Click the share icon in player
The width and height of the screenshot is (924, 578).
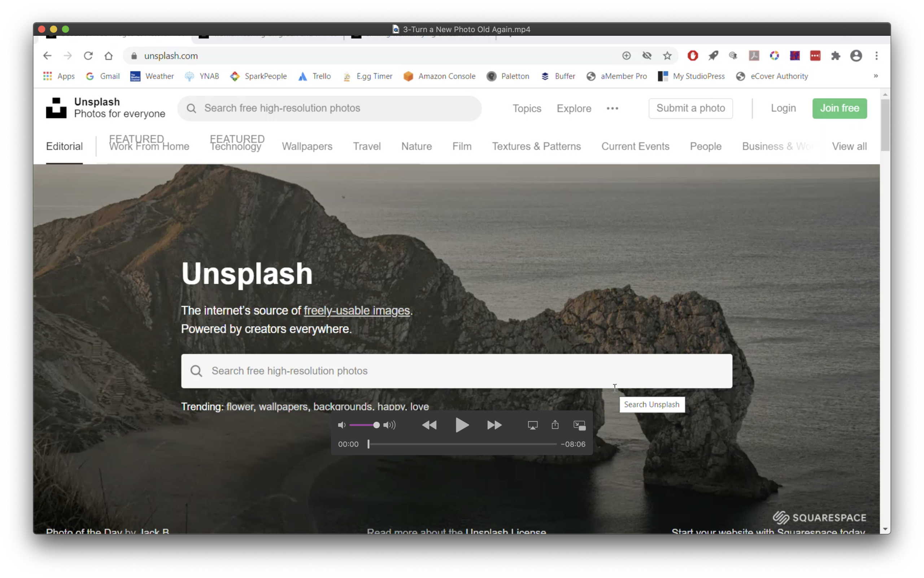click(x=555, y=425)
